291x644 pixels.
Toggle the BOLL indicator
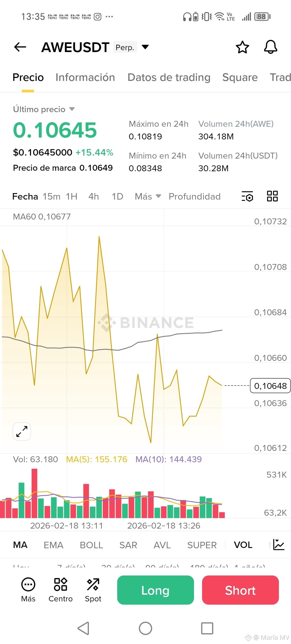(x=91, y=545)
